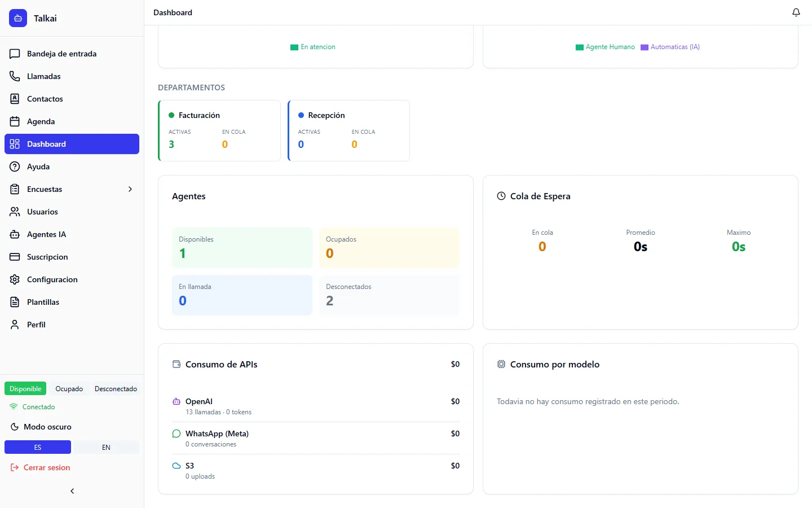Click Cerrar sesion to log out
The width and height of the screenshot is (812, 508).
coord(41,467)
